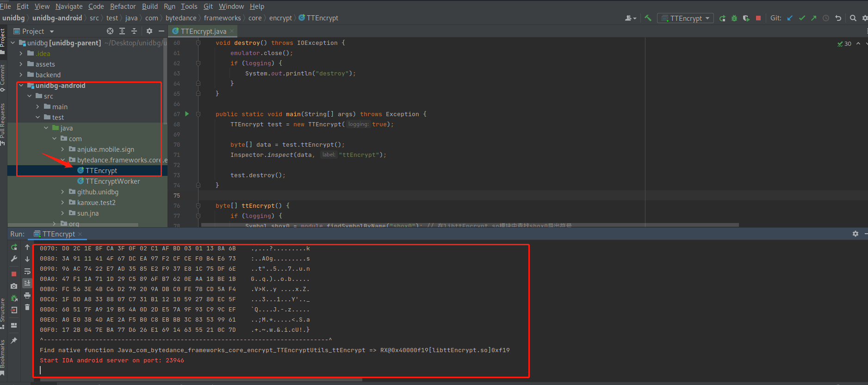
Task: Expand the kanxue.test2 package
Action: (x=62, y=203)
